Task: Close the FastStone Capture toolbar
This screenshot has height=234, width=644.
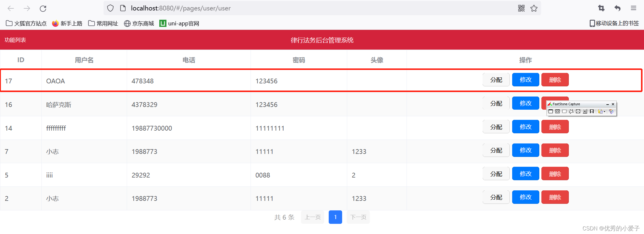Action: coord(613,104)
